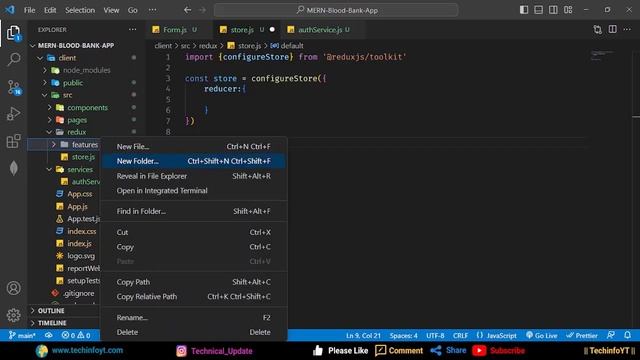640x360 pixels.
Task: Choose New File... in context menu
Action: point(193,146)
